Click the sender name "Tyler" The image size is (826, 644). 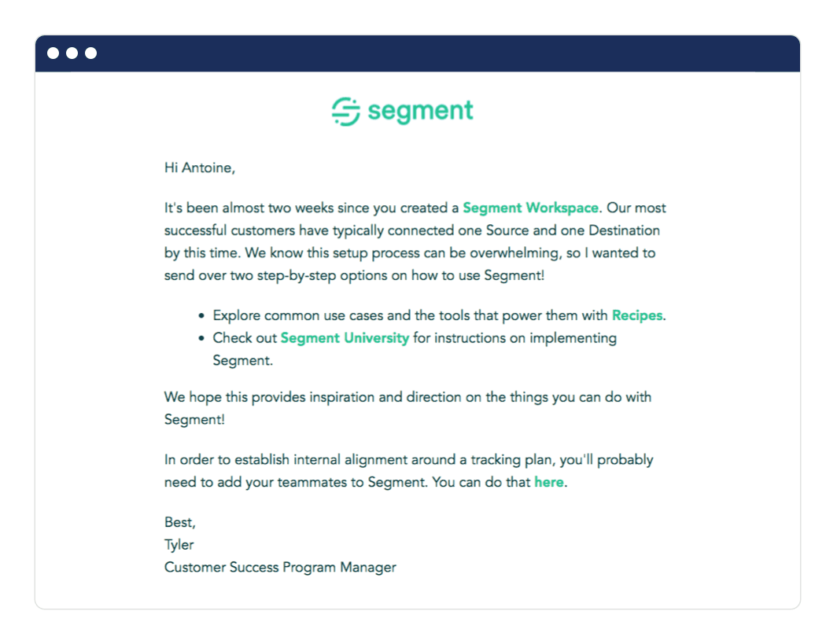(x=179, y=545)
